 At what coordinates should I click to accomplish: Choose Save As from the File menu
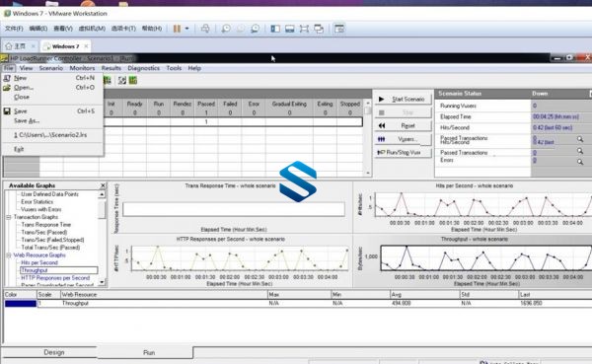click(x=27, y=120)
